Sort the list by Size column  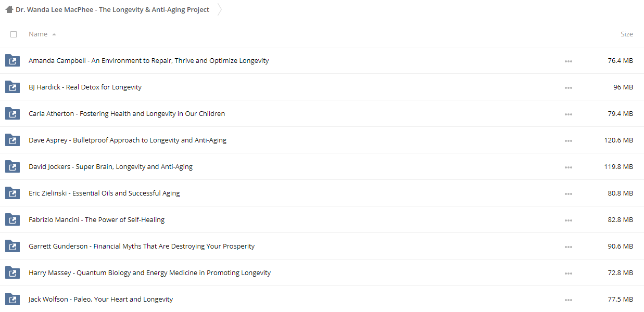pos(627,34)
